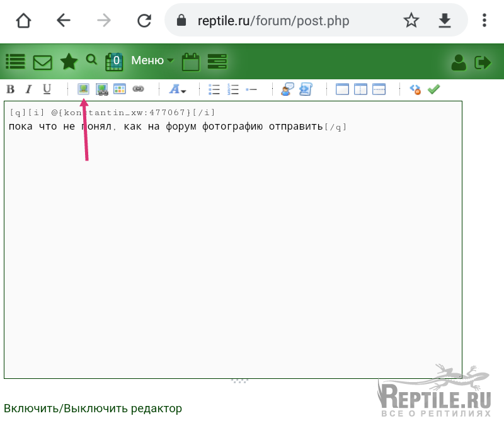Click the insert linked image icon
The height and width of the screenshot is (428, 504).
click(x=101, y=89)
